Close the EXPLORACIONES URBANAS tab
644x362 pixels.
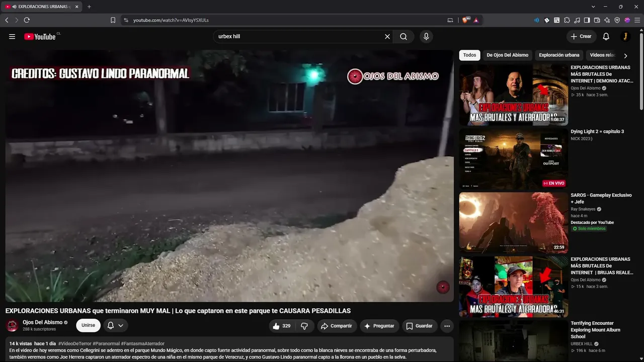(77, 7)
